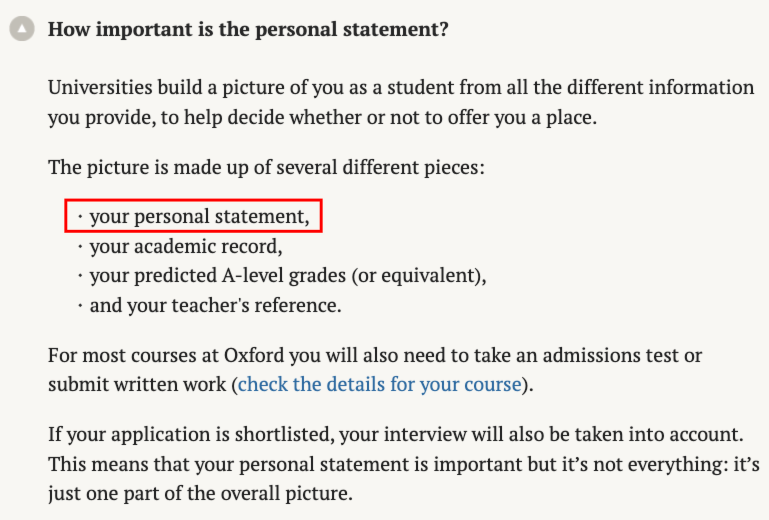The image size is (769, 520).
Task: Click "The picture is made up of several" sentence
Action: 266,167
